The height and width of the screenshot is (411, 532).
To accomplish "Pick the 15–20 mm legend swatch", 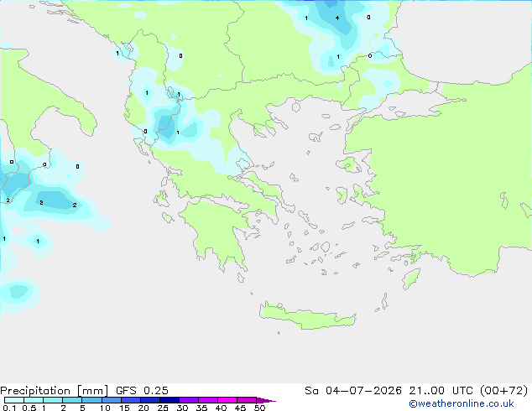I will 130,400.
